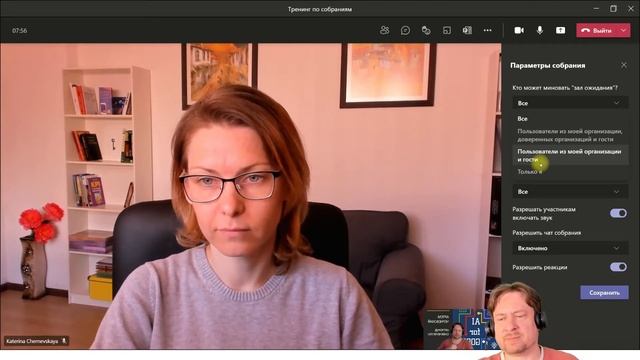Open the reactions icon in toolbar
This screenshot has width=640, height=360.
pyautogui.click(x=426, y=30)
